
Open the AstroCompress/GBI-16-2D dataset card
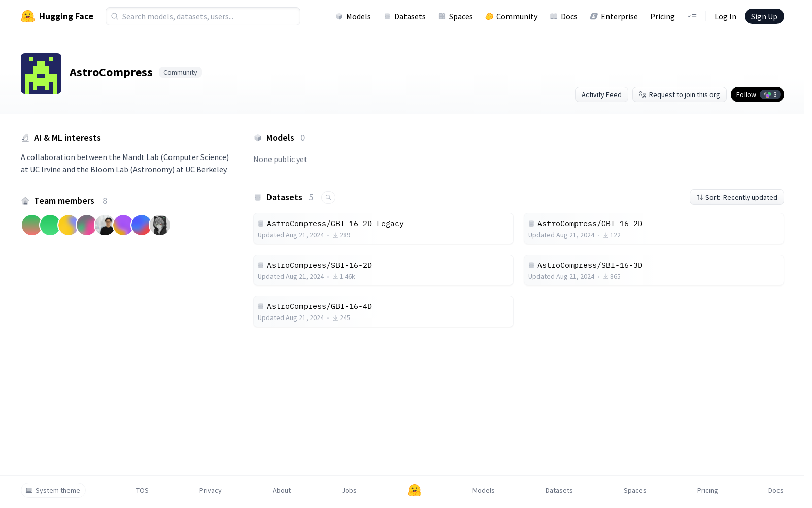[x=654, y=229]
